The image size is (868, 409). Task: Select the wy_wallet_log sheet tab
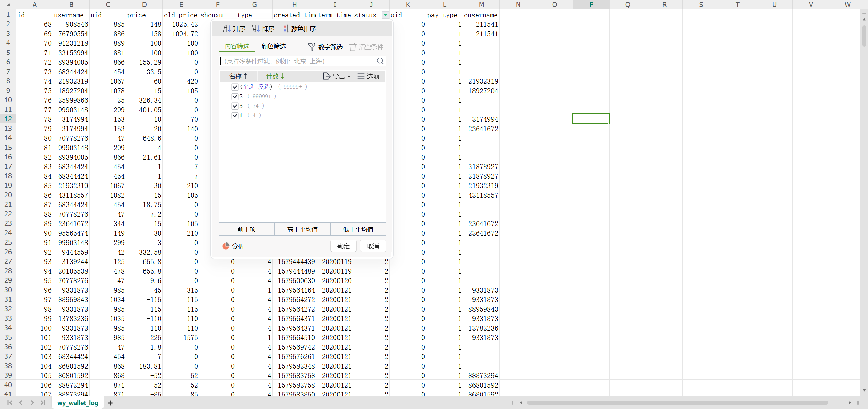[x=78, y=403]
